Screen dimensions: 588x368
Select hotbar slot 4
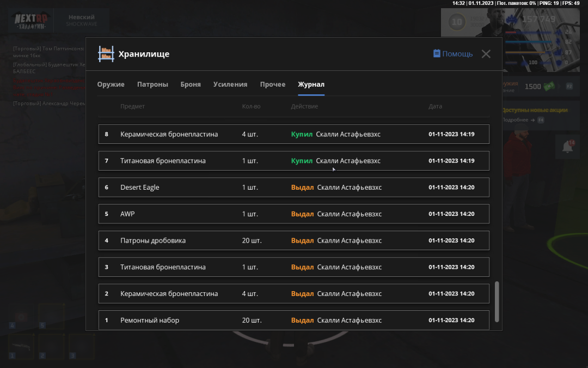click(x=21, y=316)
